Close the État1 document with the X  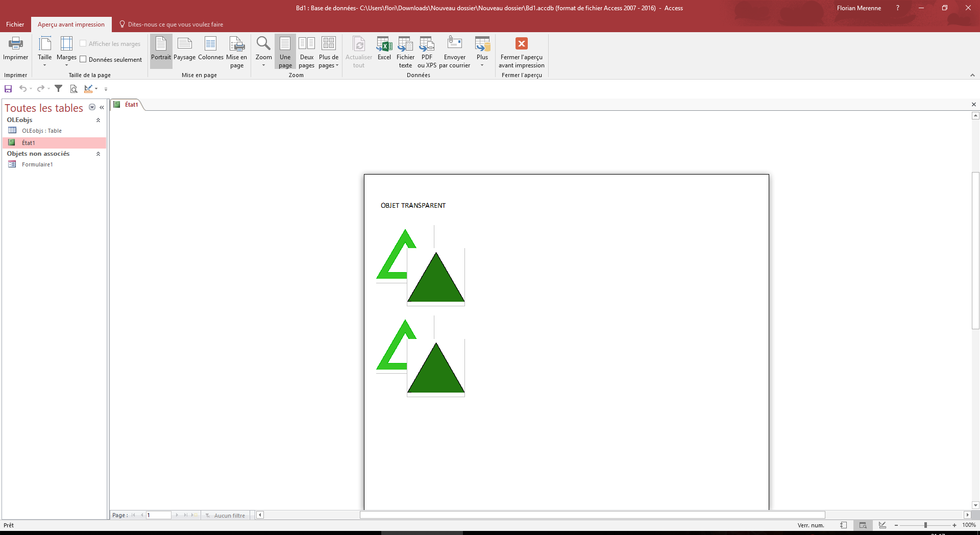coord(973,105)
